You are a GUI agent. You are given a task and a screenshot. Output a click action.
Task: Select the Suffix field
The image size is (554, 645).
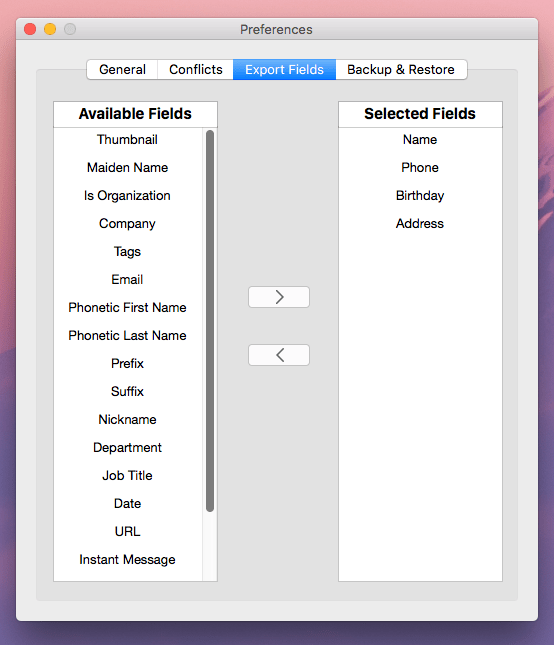[x=127, y=392]
